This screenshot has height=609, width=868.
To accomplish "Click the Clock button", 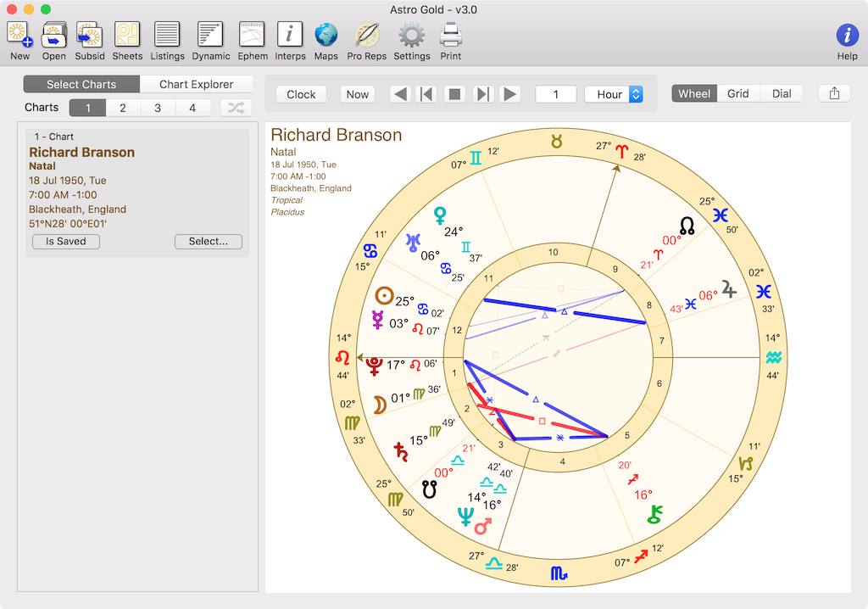I will 301,94.
